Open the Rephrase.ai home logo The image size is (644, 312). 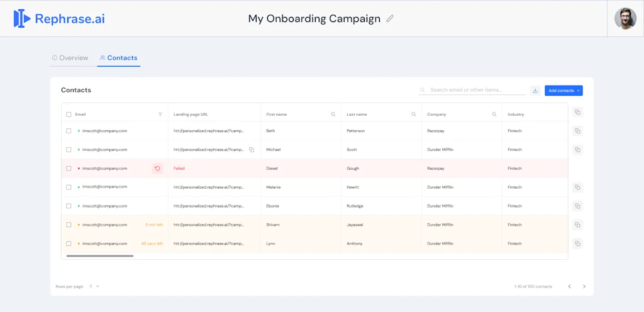(59, 19)
